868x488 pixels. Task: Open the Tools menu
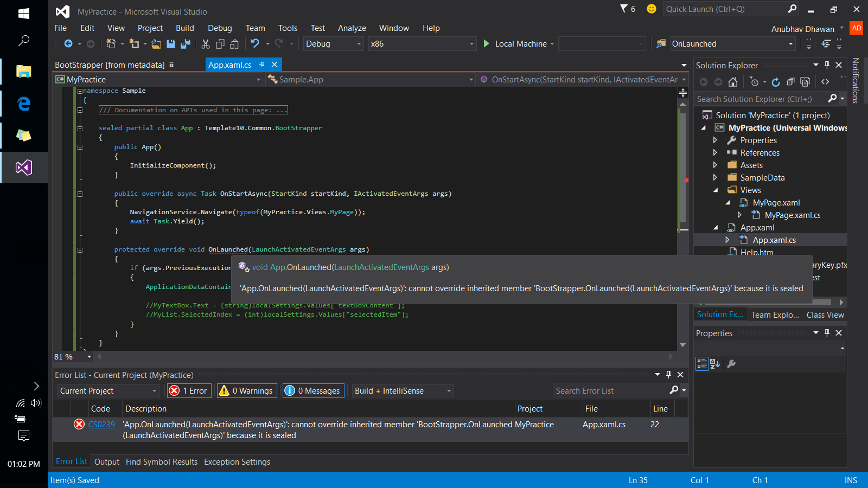point(288,28)
